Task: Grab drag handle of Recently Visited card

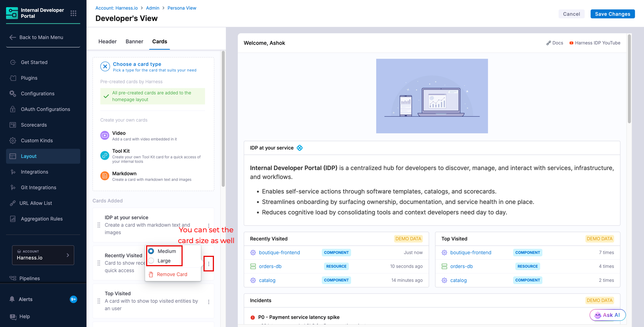Action: (99, 263)
